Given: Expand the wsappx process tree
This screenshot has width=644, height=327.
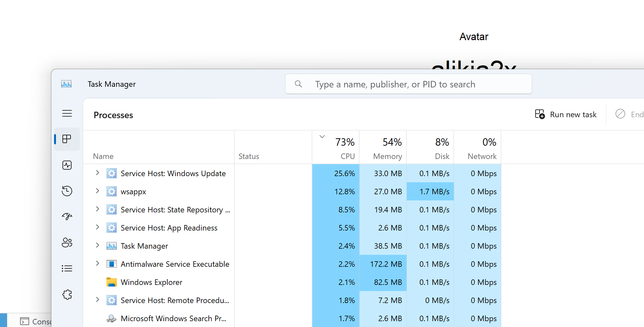Looking at the screenshot, I should point(97,191).
